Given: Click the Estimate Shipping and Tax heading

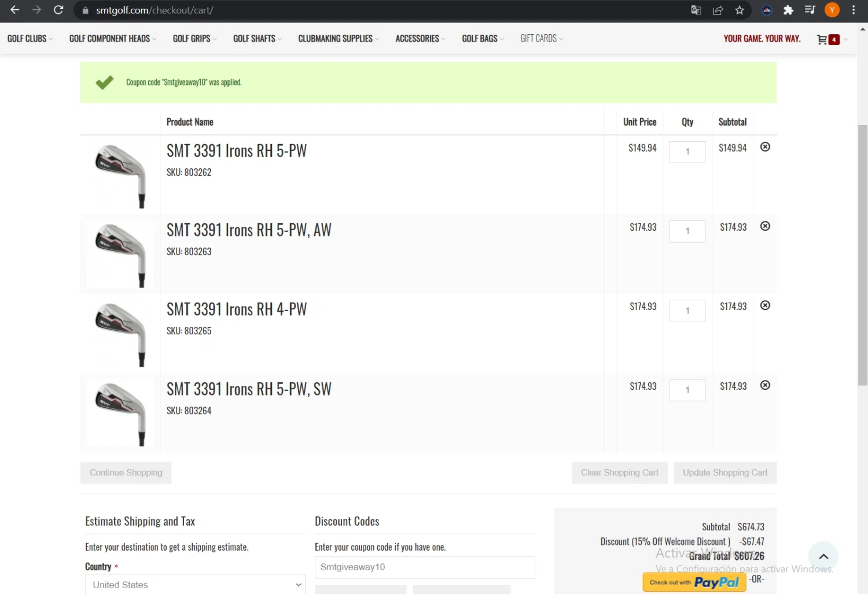Looking at the screenshot, I should click(x=140, y=521).
